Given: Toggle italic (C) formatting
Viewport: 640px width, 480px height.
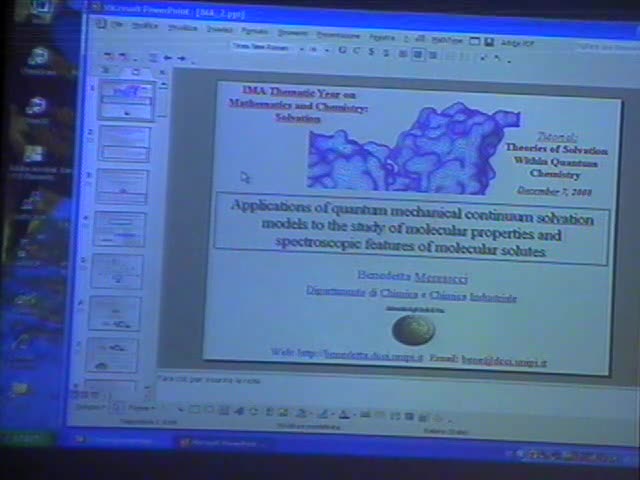Looking at the screenshot, I should pyautogui.click(x=356, y=51).
